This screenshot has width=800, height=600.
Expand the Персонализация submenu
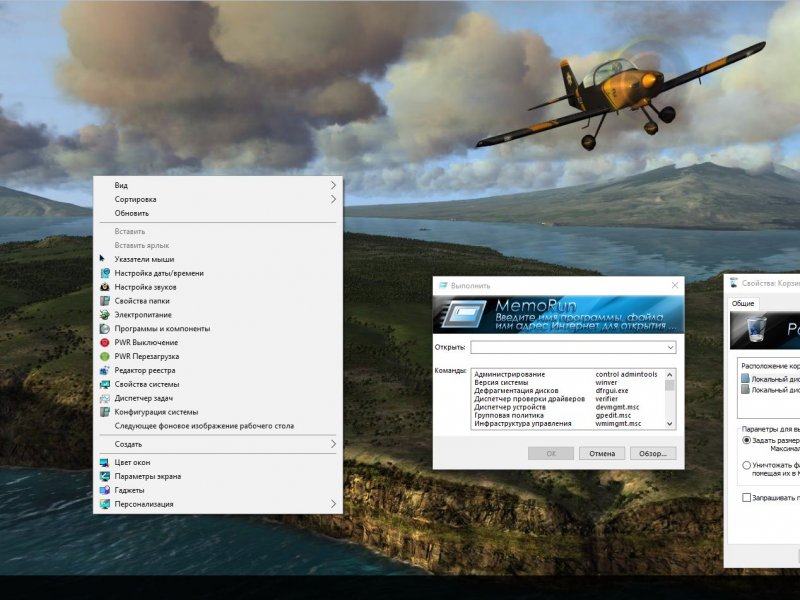(218, 504)
